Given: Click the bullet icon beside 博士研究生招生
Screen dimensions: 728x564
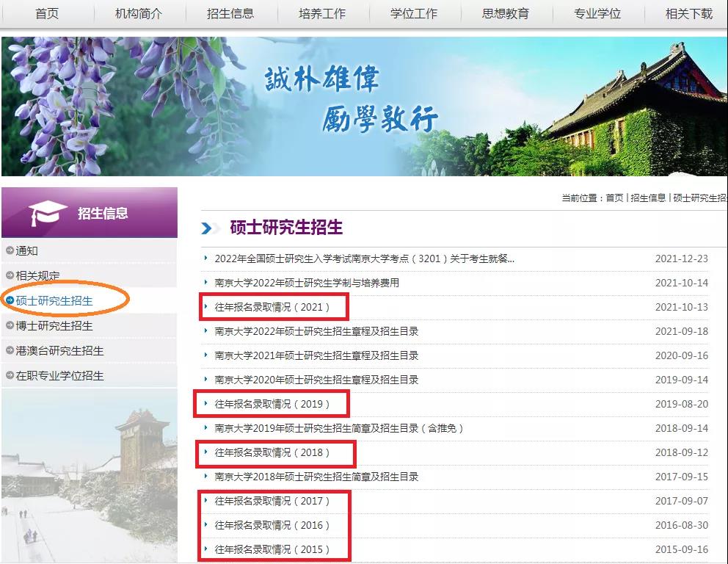Looking at the screenshot, I should [x=10, y=325].
